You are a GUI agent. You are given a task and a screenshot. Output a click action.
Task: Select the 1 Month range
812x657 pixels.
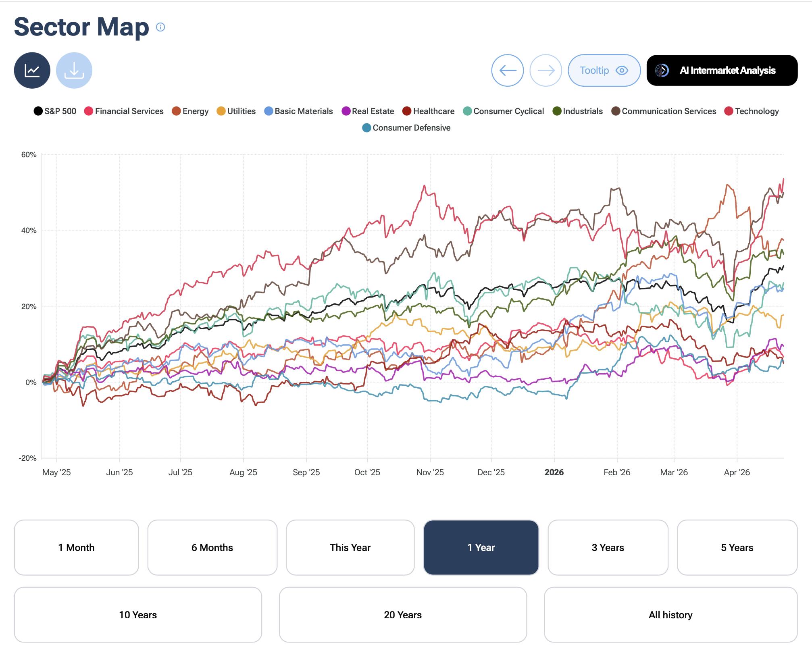76,547
